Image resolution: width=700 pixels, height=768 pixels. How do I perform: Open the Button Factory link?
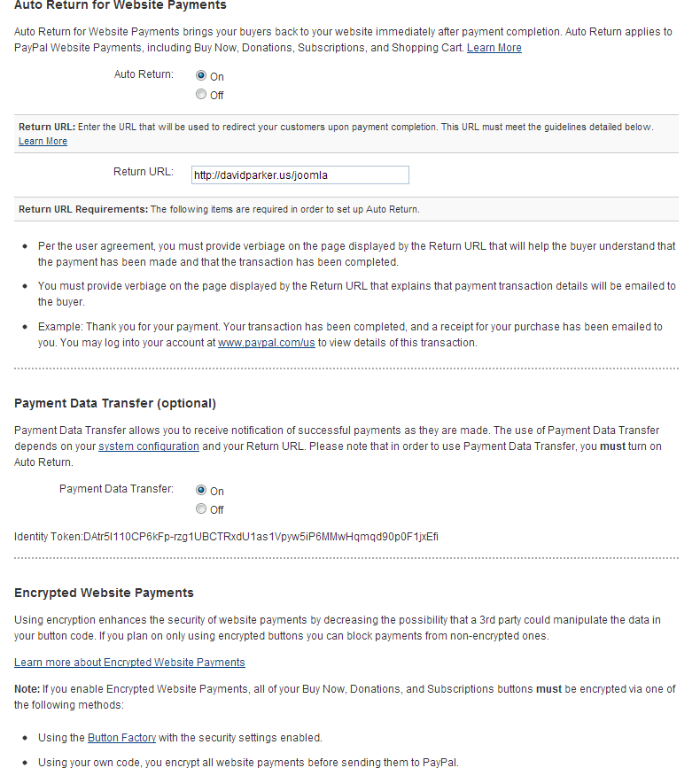[121, 738]
